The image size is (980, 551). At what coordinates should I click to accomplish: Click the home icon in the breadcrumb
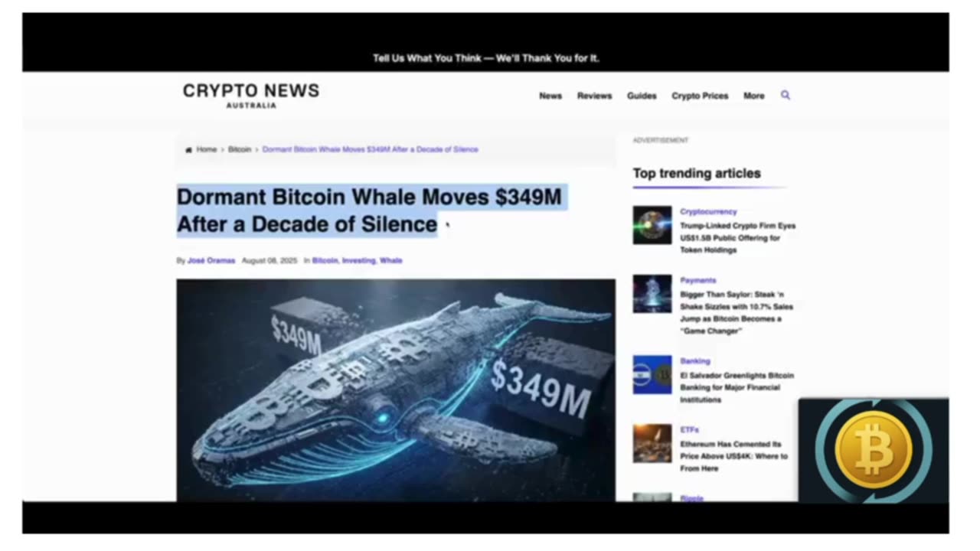click(x=188, y=150)
